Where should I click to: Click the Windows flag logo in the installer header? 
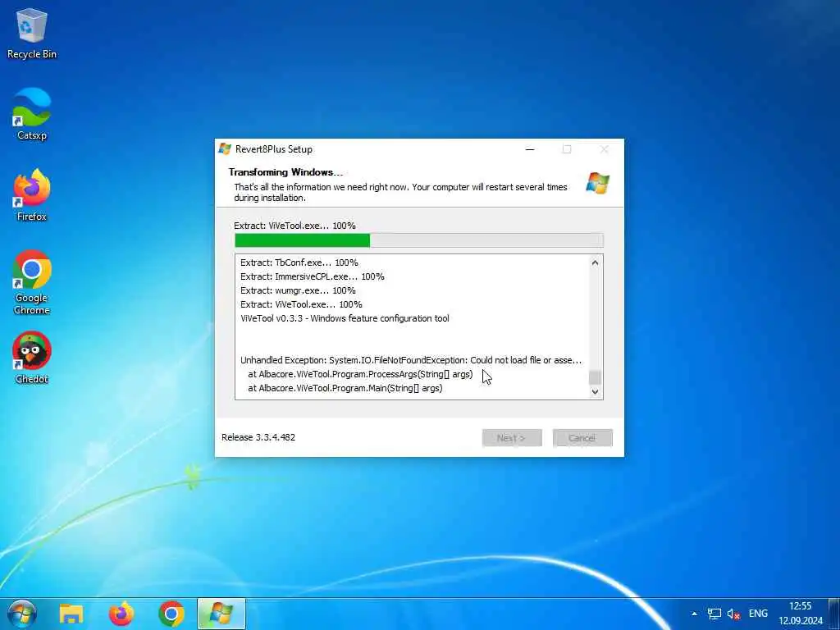598,183
